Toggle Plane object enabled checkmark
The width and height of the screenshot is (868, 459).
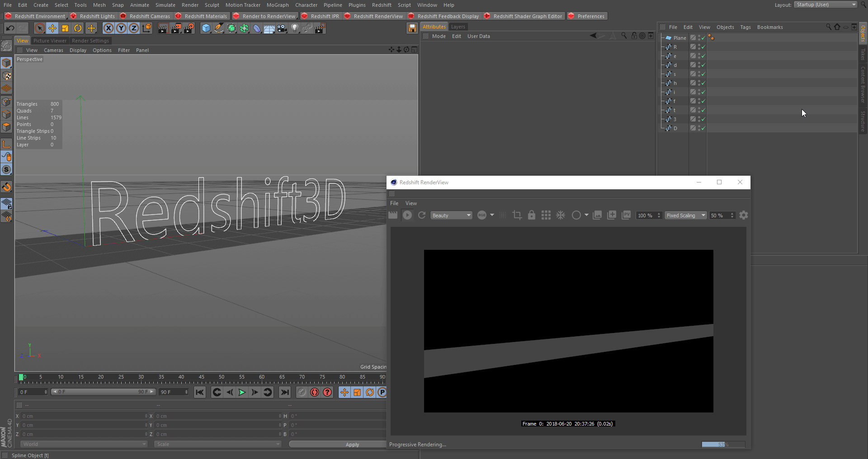703,38
